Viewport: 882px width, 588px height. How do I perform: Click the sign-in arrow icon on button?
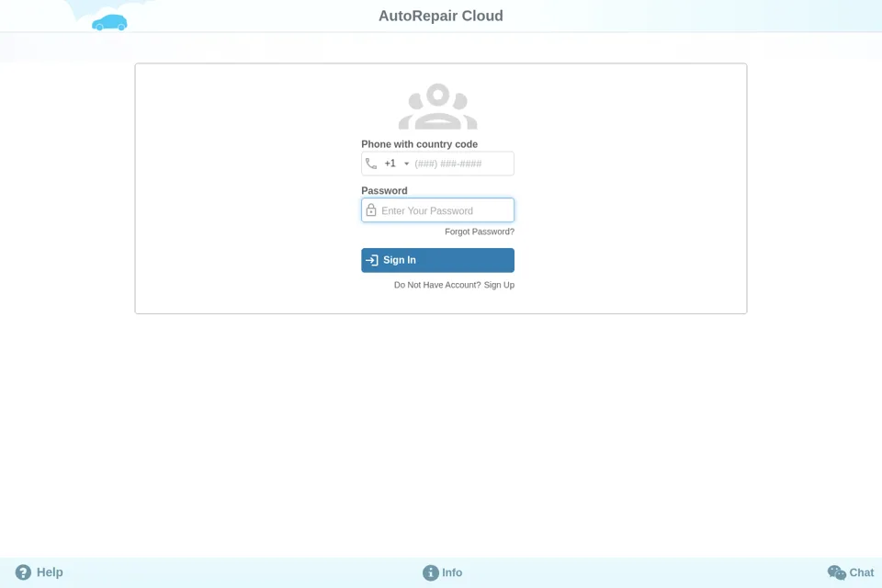pyautogui.click(x=372, y=260)
